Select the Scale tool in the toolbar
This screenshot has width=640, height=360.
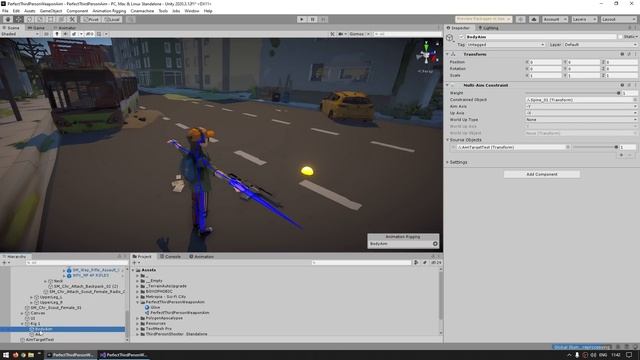pos(40,19)
